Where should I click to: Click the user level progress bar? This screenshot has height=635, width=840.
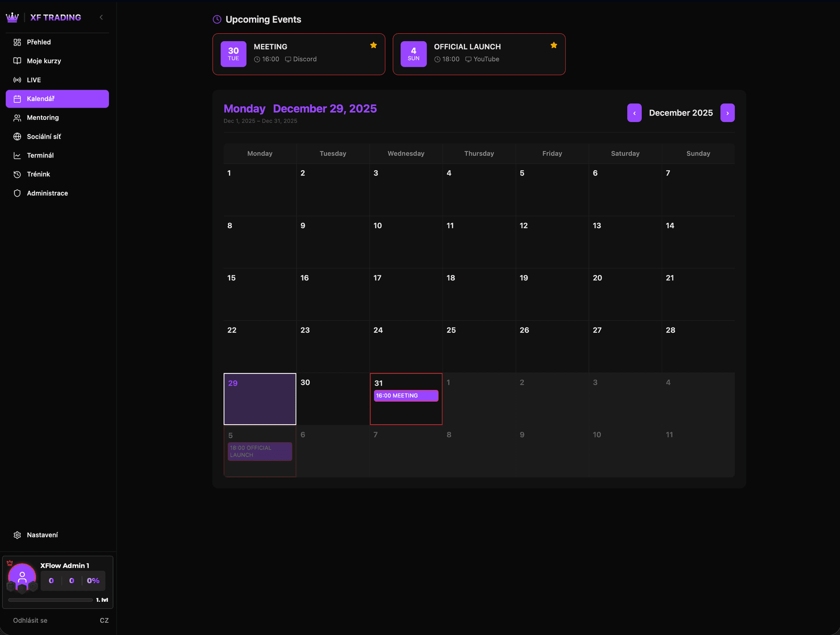(50, 600)
